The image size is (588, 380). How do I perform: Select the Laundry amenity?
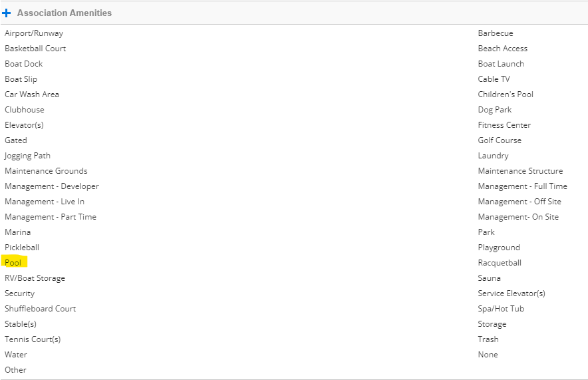pos(493,156)
